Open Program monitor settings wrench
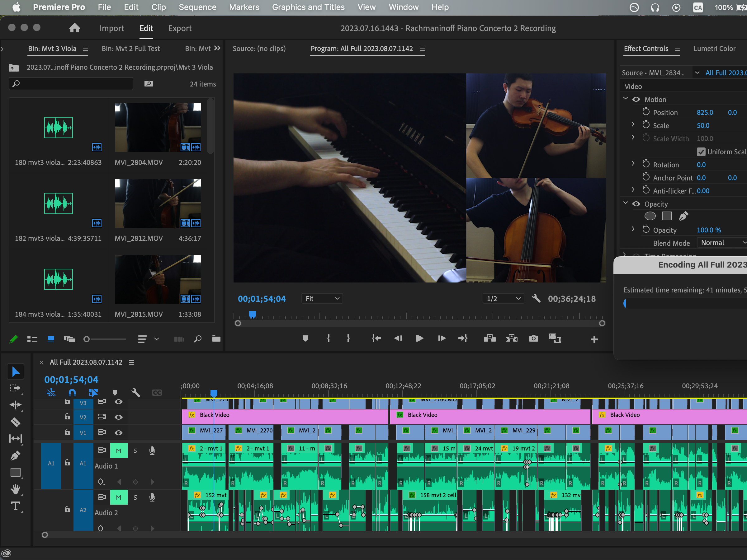The width and height of the screenshot is (747, 560). pyautogui.click(x=536, y=298)
